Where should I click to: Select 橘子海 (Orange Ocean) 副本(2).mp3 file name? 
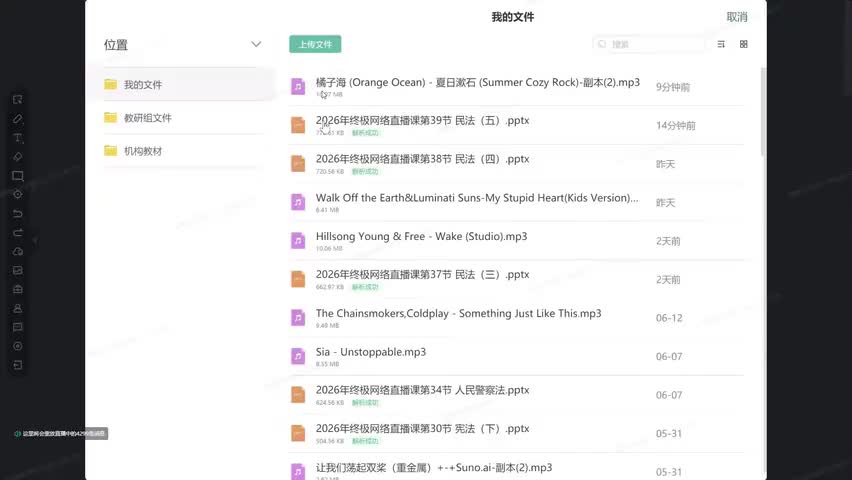point(478,82)
